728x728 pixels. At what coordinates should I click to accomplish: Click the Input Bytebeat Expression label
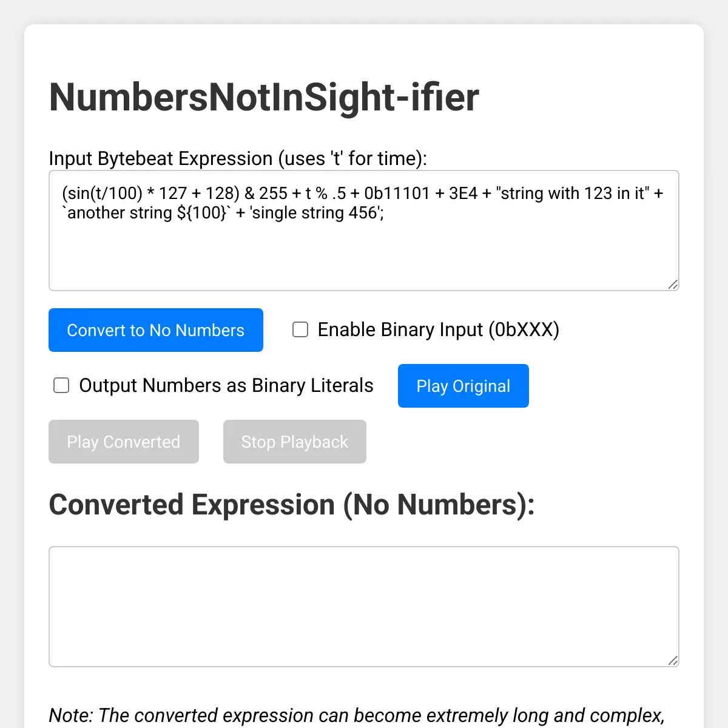pos(238,158)
